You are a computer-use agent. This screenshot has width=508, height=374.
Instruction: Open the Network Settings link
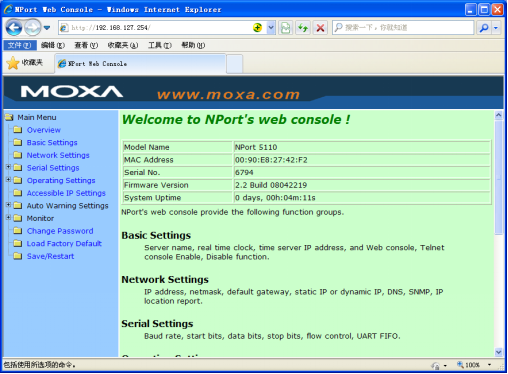coord(58,155)
